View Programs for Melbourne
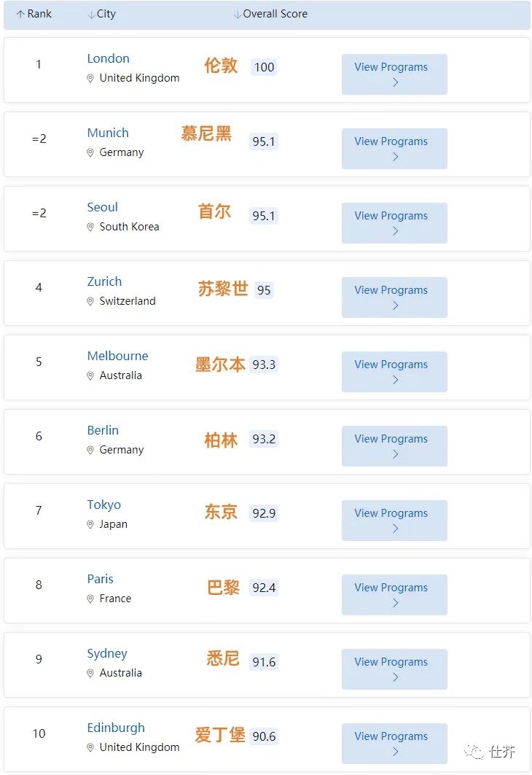The width and height of the screenshot is (532, 775). [394, 372]
